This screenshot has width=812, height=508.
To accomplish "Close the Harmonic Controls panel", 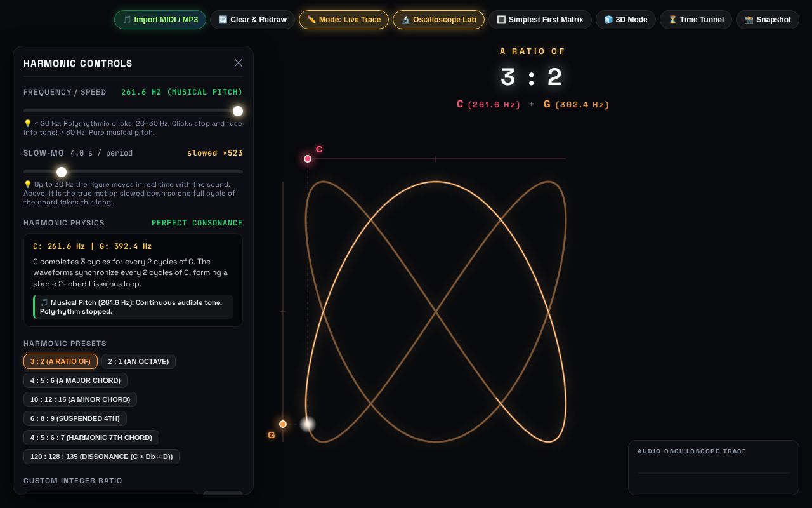I will (x=239, y=63).
